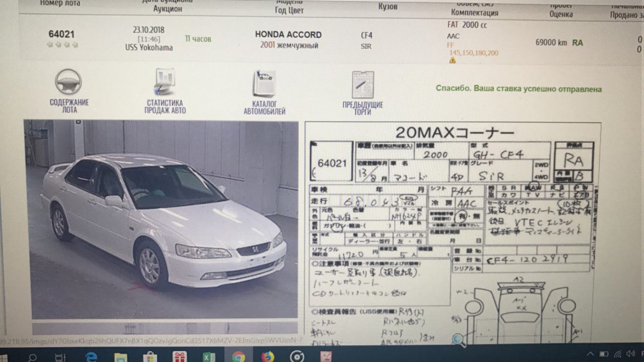Expand hidden system tray icons
644x362 pixels.
pos(590,354)
